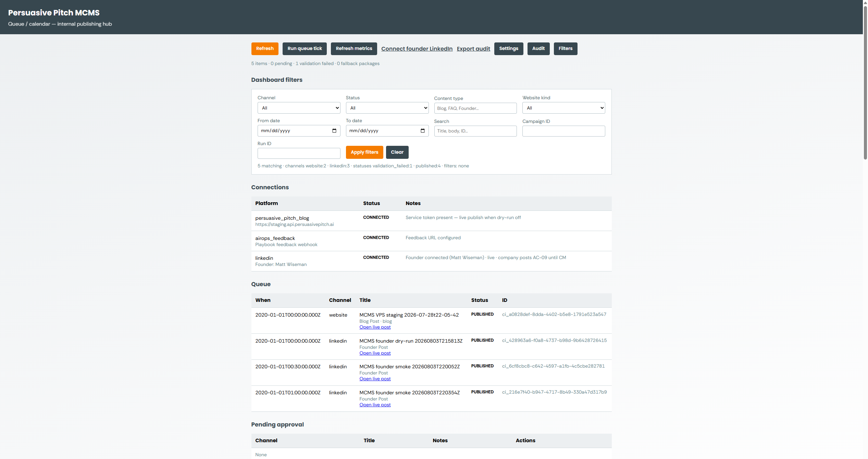Click the To date field
The width and height of the screenshot is (868, 459).
click(387, 131)
